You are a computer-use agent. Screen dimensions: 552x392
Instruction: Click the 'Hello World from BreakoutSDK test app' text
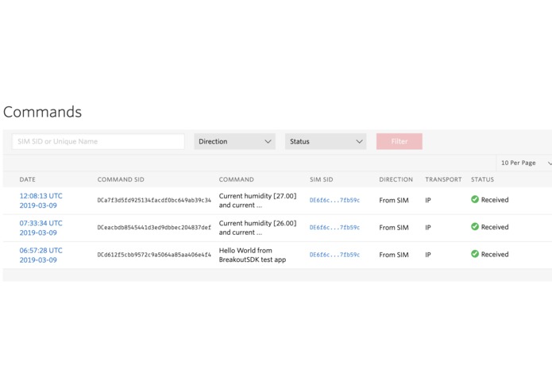click(x=253, y=255)
